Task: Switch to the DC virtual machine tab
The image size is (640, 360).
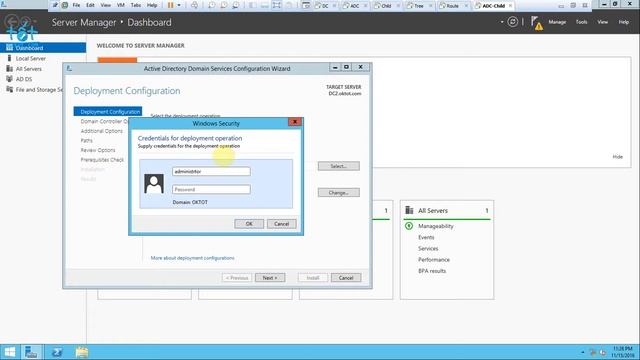Action: (x=325, y=6)
